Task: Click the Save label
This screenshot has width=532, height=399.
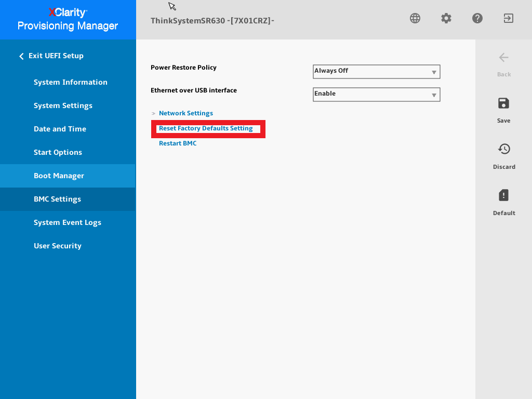Action: pos(503,121)
